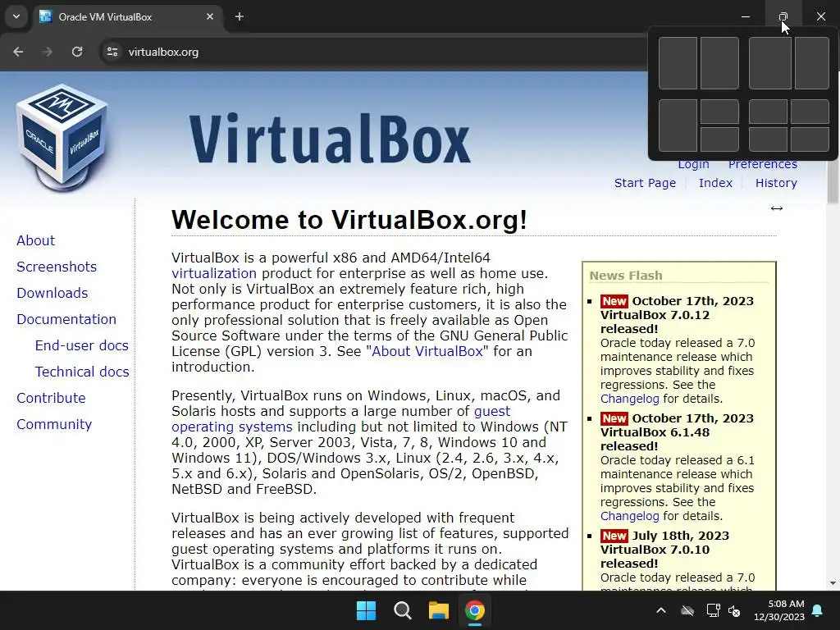840x630 pixels.
Task: Open Technical docs link
Action: (82, 372)
